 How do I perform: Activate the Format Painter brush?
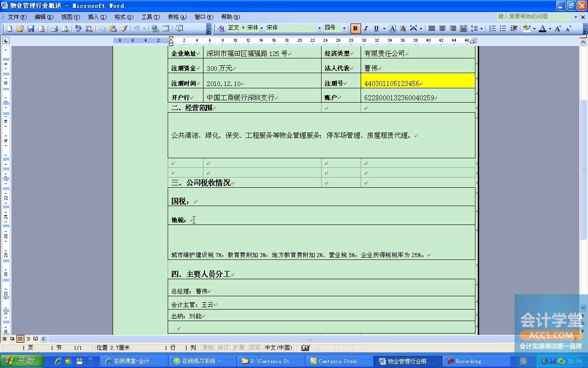point(124,29)
